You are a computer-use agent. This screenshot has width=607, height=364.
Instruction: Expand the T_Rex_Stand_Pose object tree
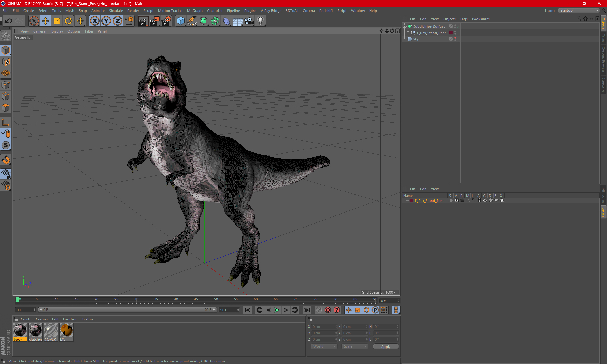coord(408,33)
